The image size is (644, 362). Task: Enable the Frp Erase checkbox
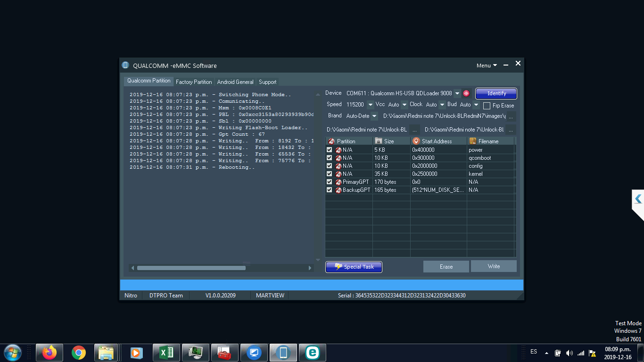[487, 106]
